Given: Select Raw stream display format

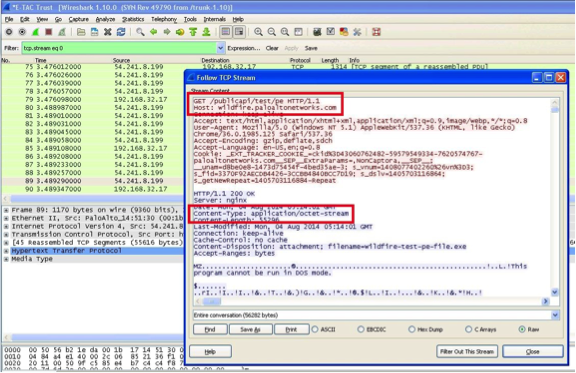Looking at the screenshot, I should click(522, 329).
